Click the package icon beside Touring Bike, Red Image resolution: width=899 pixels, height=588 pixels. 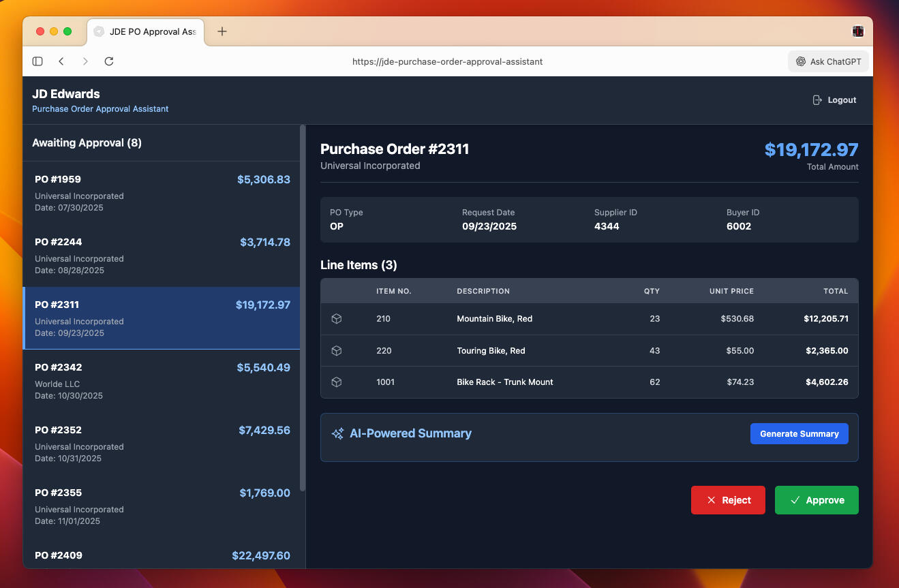click(337, 350)
